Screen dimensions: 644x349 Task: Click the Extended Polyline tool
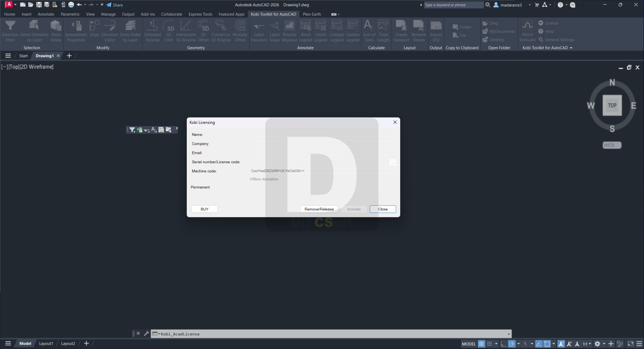click(x=153, y=31)
